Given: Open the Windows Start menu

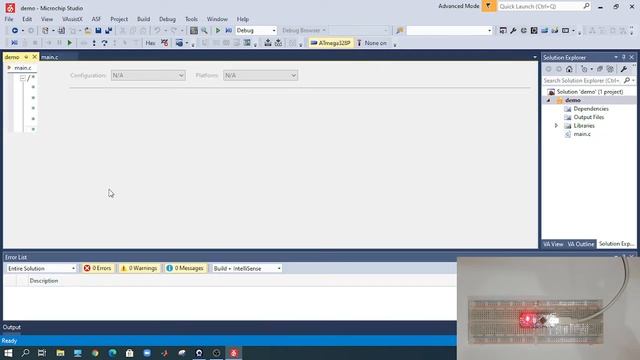Looking at the screenshot, I should point(8,353).
